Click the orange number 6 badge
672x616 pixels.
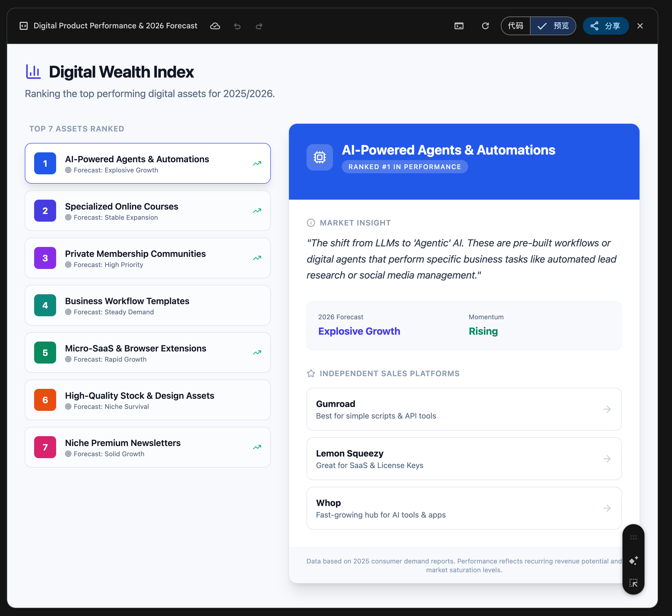click(45, 400)
